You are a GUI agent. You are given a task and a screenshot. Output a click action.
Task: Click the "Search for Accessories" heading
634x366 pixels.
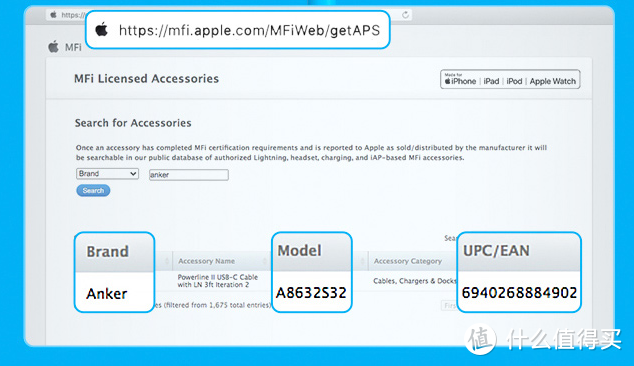133,123
